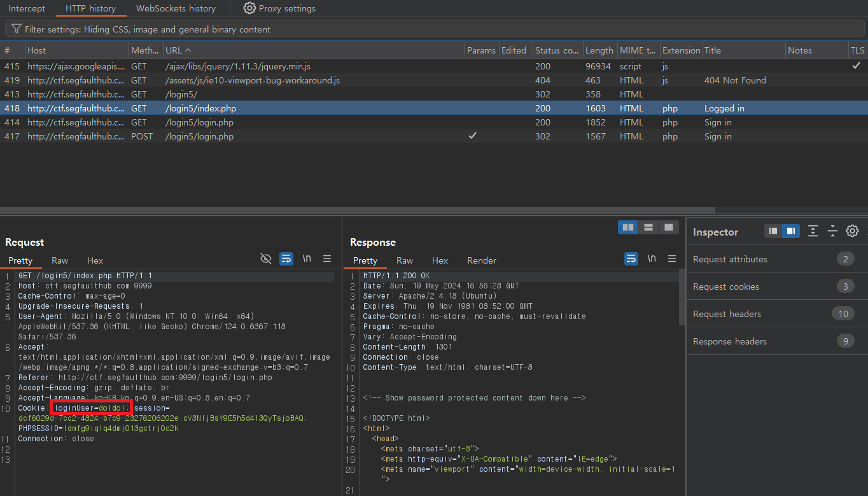Click the Filter settings bar text
The height and width of the screenshot is (496, 868).
coord(148,29)
